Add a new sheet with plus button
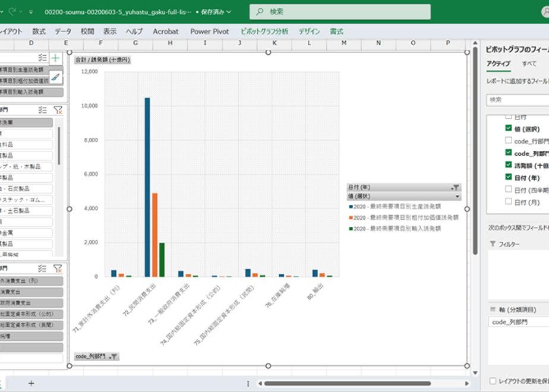The image size is (549, 392). click(31, 383)
